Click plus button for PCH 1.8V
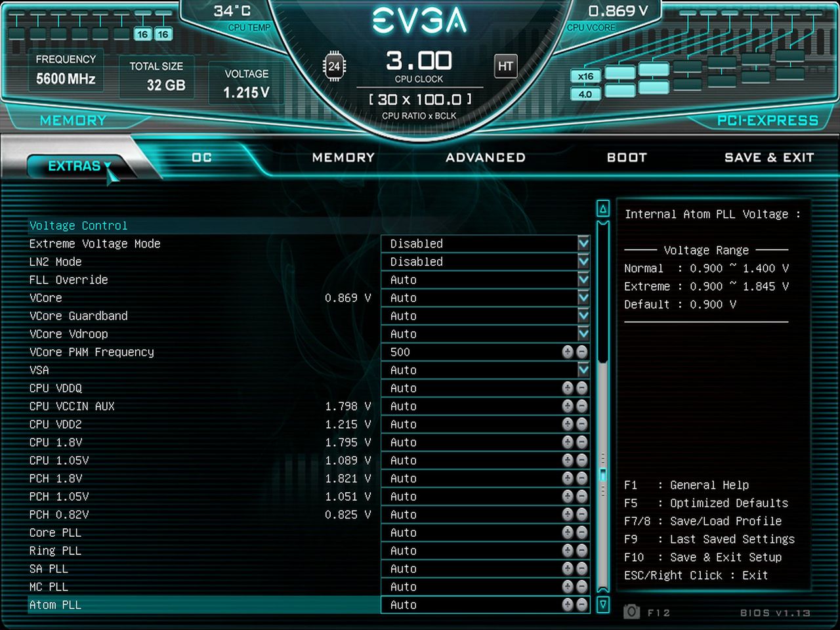The width and height of the screenshot is (840, 630). 568,478
